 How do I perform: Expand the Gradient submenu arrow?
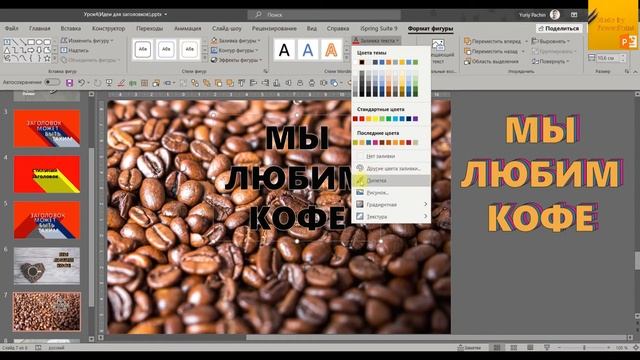pos(425,204)
